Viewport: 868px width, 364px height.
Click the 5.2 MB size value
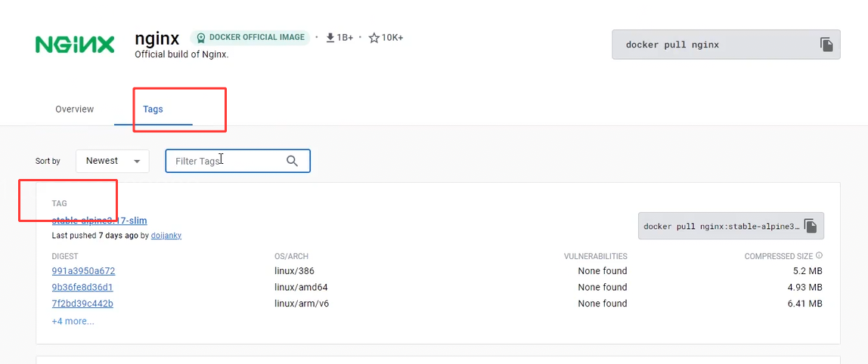(807, 271)
